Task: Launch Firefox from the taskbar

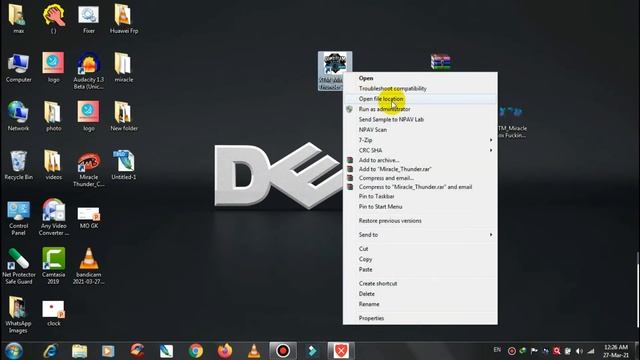Action: (x=224, y=351)
